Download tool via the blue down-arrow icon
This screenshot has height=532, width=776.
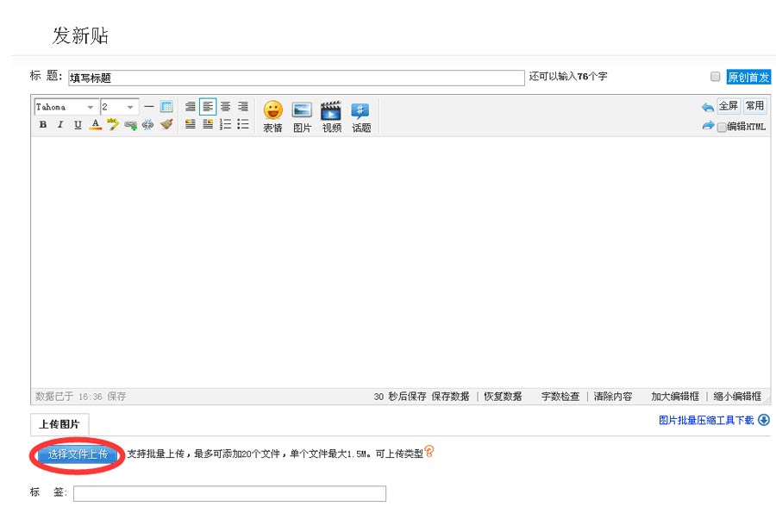(764, 420)
